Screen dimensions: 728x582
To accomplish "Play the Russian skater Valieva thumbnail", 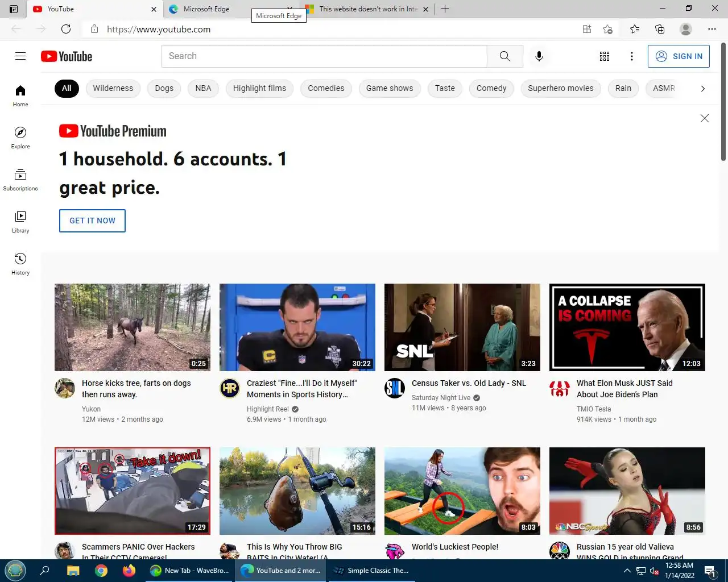I will 627,491.
